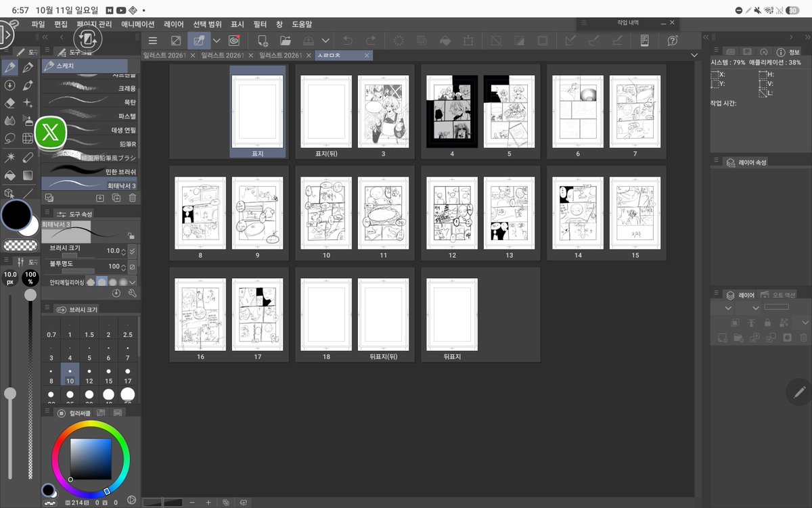This screenshot has height=508, width=812.
Task: Open the help question mark icon
Action: pos(672,41)
